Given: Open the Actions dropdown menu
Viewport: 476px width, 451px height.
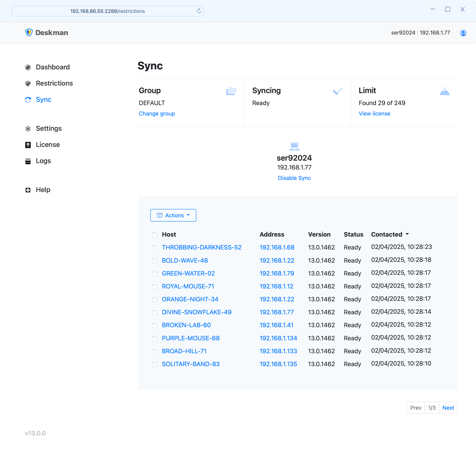Looking at the screenshot, I should click(x=173, y=215).
